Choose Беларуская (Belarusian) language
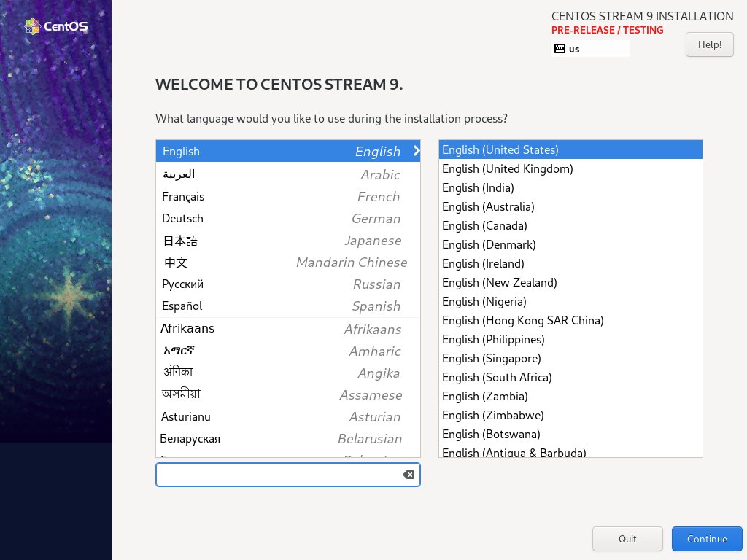 pyautogui.click(x=287, y=438)
